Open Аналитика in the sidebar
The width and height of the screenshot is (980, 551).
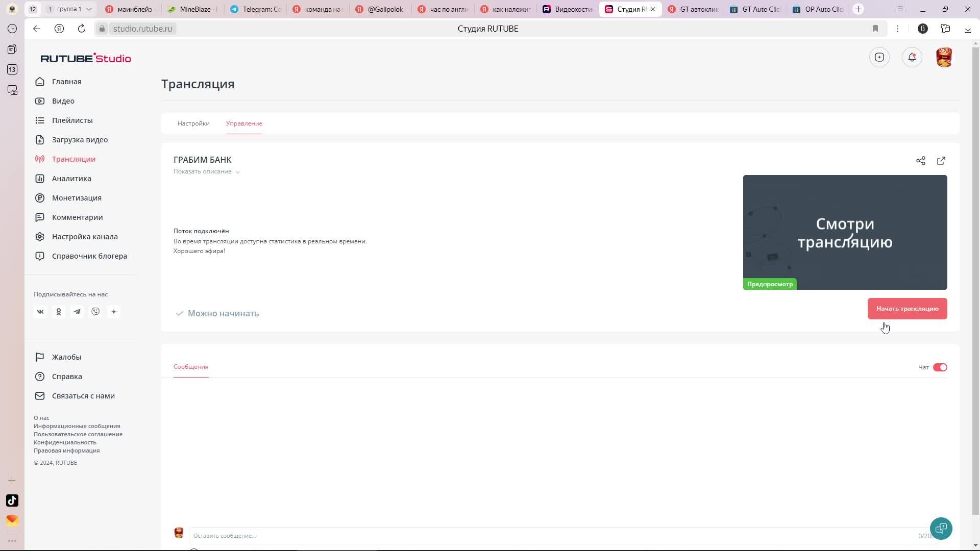pos(71,179)
